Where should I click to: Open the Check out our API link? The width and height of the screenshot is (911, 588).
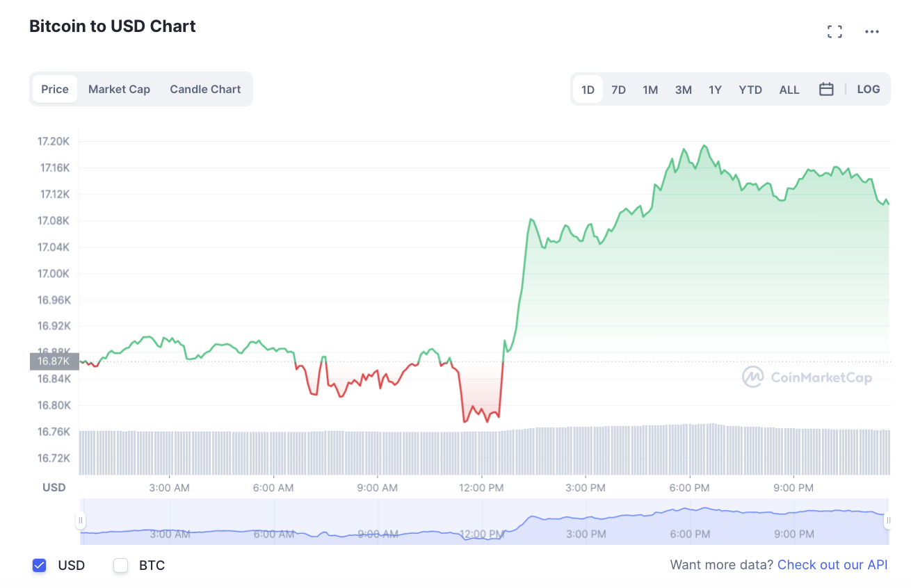pos(832,564)
